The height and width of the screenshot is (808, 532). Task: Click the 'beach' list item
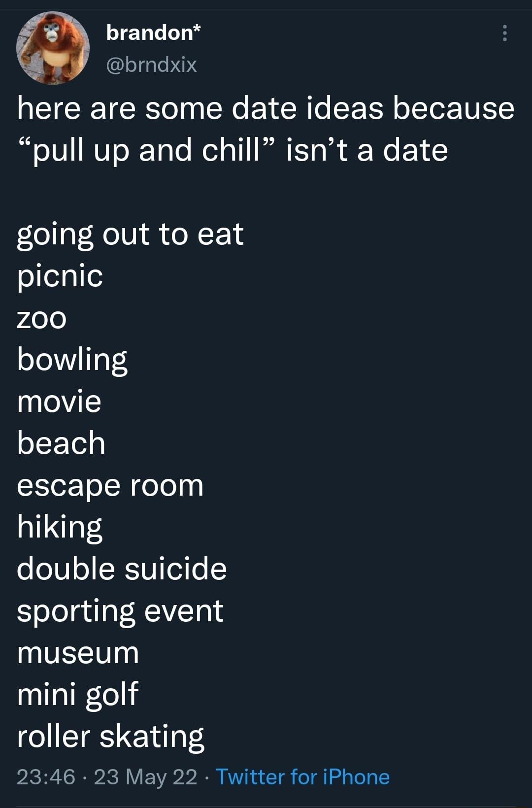tap(60, 443)
